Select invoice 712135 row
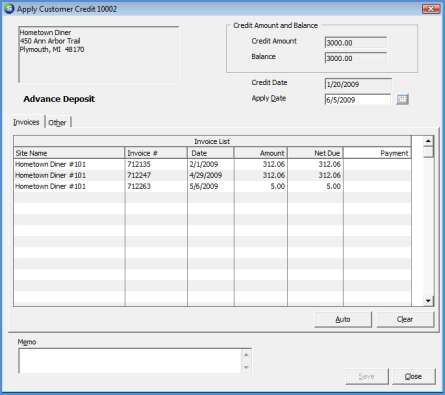Viewport: 445px width, 395px height. (212, 164)
